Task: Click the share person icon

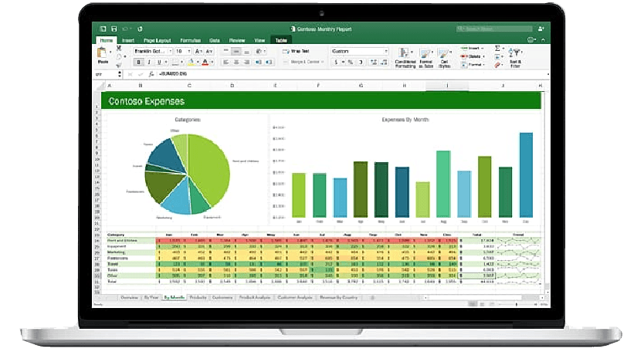Action: coord(541,29)
